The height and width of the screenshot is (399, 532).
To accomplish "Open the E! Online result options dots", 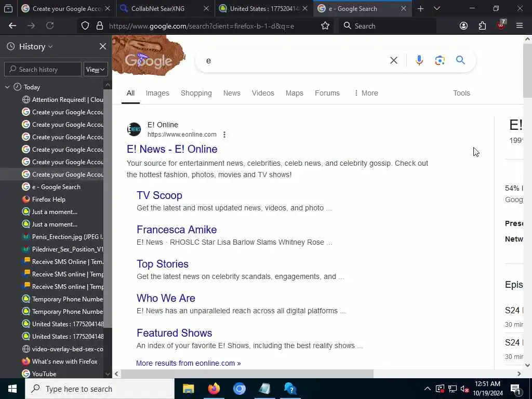I will [x=224, y=135].
